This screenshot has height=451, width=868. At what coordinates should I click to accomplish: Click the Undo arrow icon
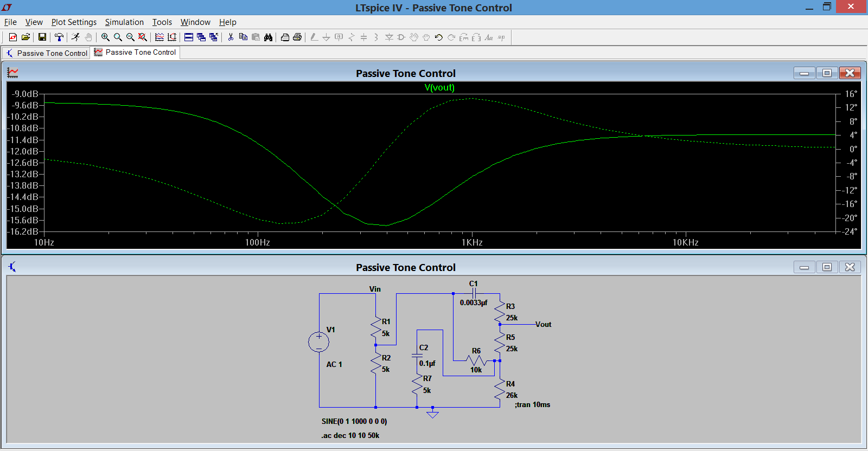pyautogui.click(x=439, y=37)
